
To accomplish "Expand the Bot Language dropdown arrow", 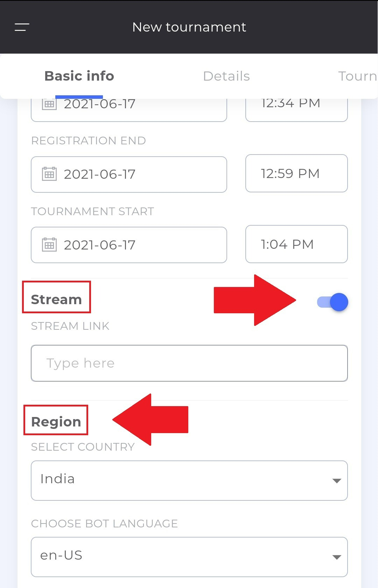I will click(337, 557).
